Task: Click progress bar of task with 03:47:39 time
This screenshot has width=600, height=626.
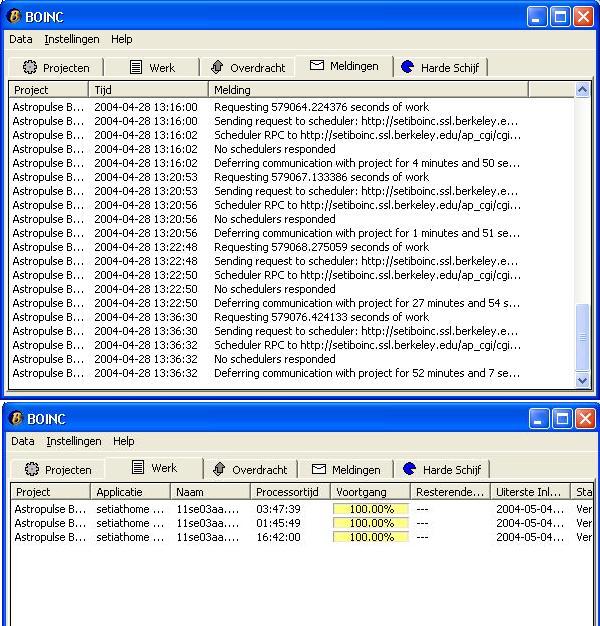Action: tap(371, 509)
